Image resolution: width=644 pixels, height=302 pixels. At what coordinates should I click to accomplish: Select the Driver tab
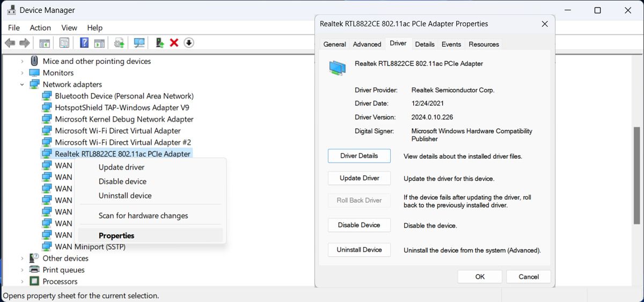(x=398, y=43)
